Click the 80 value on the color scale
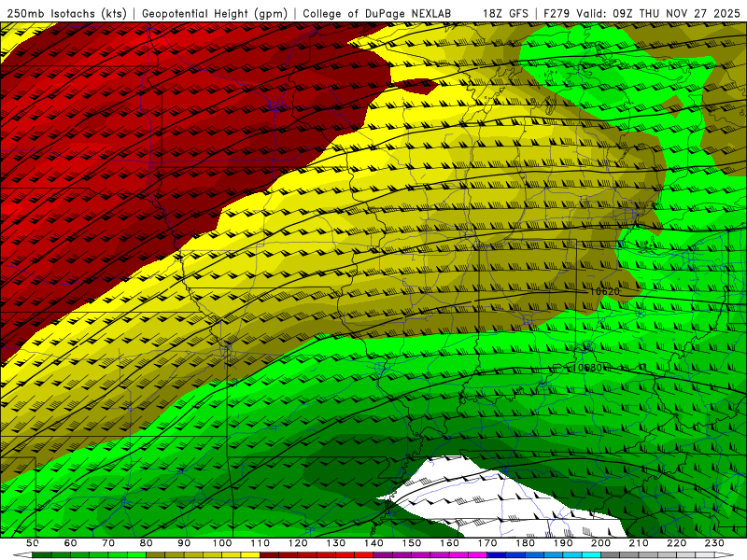The image size is (747, 560). pyautogui.click(x=146, y=543)
